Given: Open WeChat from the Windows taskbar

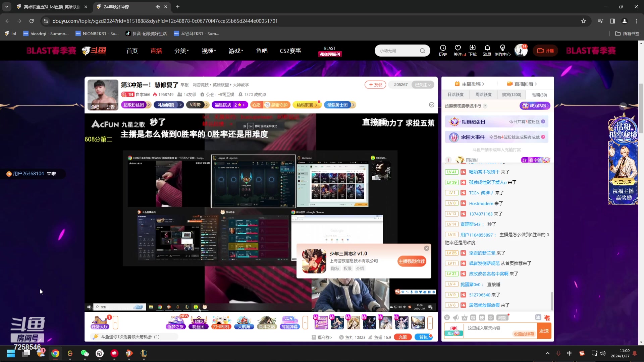Looking at the screenshot, I should (x=85, y=353).
